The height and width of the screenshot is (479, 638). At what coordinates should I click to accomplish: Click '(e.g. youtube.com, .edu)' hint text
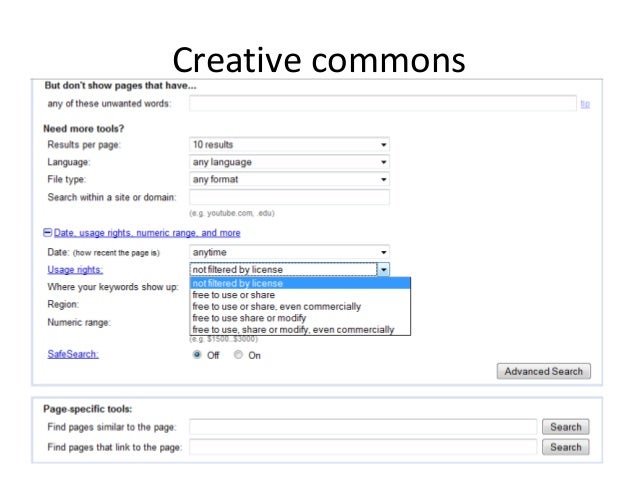232,213
